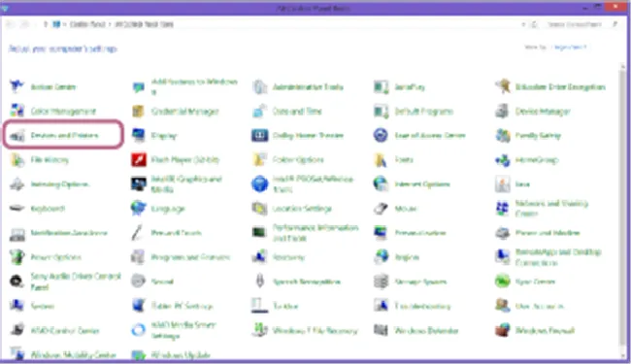Open the Personalization icon
Screen dimensions: 631x364
pos(381,233)
